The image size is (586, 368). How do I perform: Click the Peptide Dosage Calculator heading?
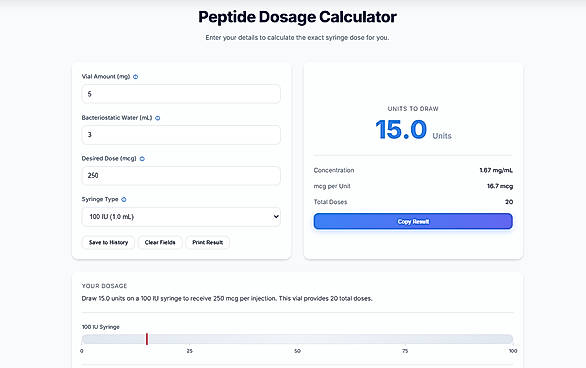[x=297, y=17]
